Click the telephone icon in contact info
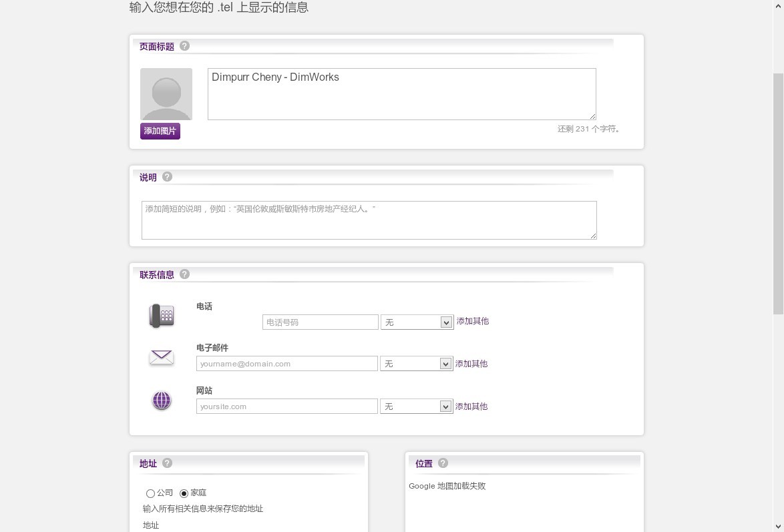This screenshot has width=784, height=532. (162, 316)
